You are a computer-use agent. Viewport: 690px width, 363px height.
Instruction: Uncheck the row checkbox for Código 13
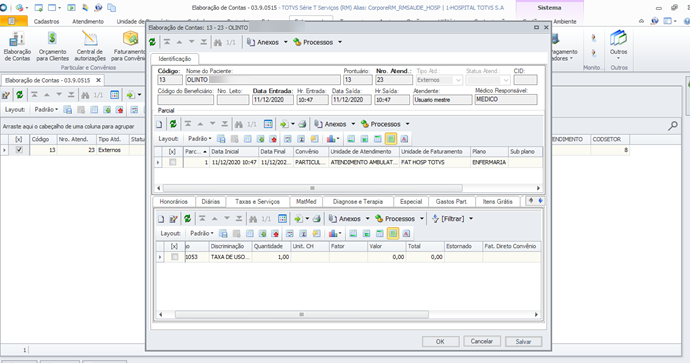pyautogui.click(x=19, y=150)
